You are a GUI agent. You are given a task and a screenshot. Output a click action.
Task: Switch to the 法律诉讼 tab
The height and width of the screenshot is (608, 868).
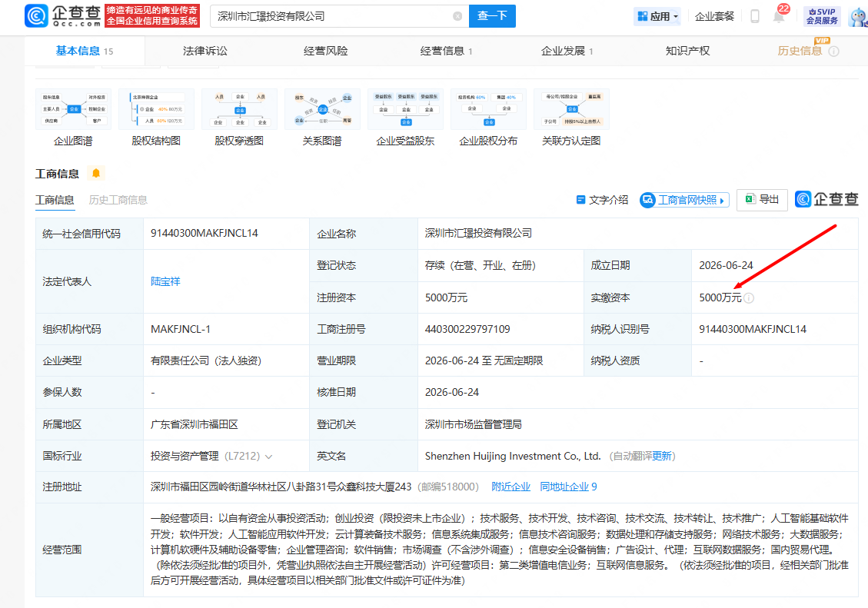tap(205, 51)
